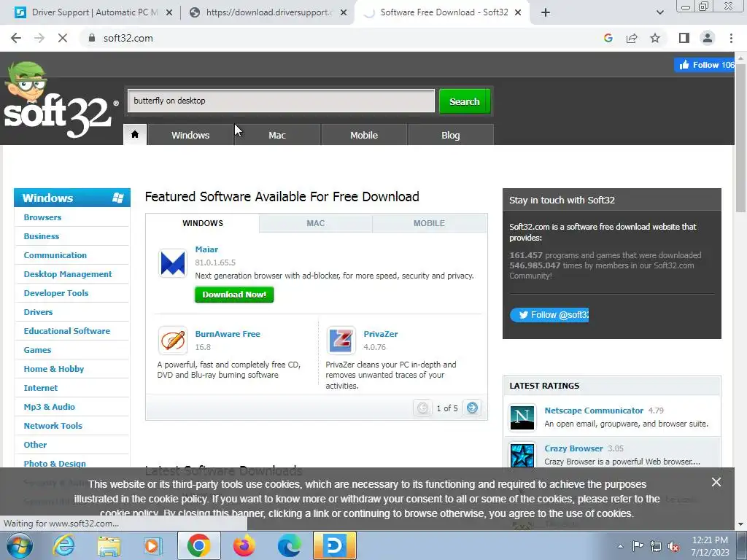Open the Internet category link
The width and height of the screenshot is (747, 560).
tap(41, 388)
